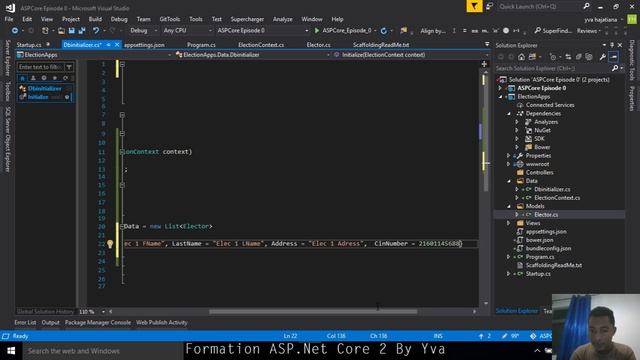640x360 pixels.
Task: Open the Reviews dropdown
Action: click(x=589, y=31)
